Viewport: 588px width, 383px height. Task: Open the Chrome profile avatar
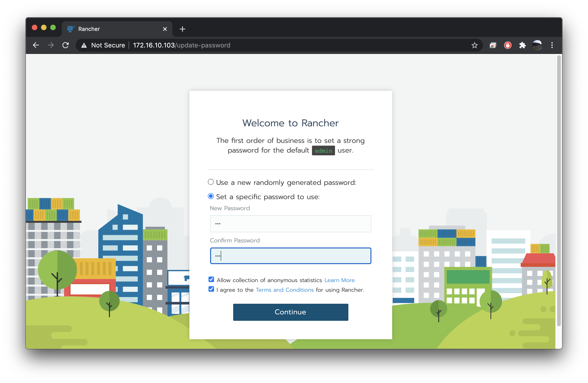pyautogui.click(x=537, y=45)
